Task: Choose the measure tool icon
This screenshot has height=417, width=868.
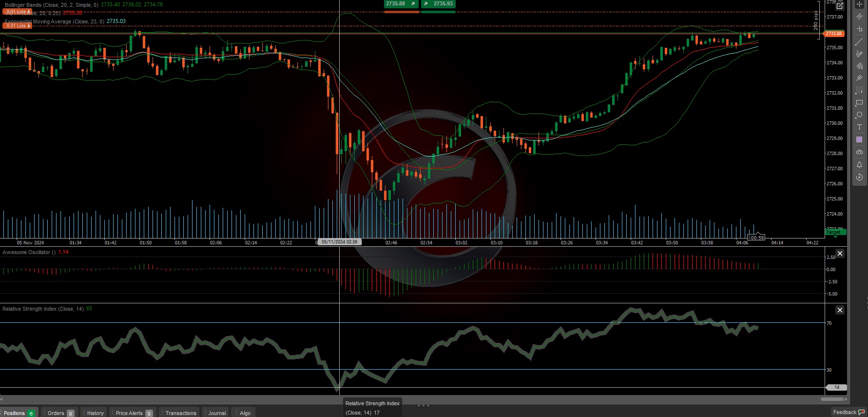Action: (x=859, y=29)
